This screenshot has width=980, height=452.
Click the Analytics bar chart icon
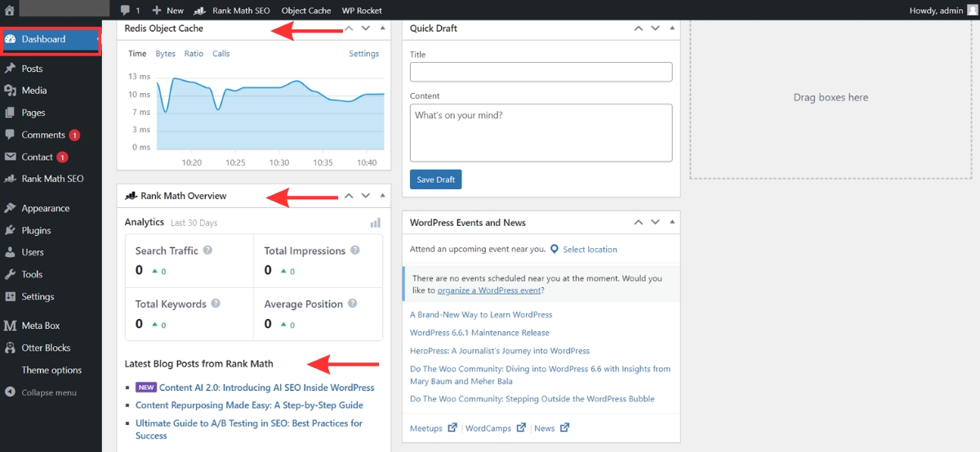click(x=375, y=222)
